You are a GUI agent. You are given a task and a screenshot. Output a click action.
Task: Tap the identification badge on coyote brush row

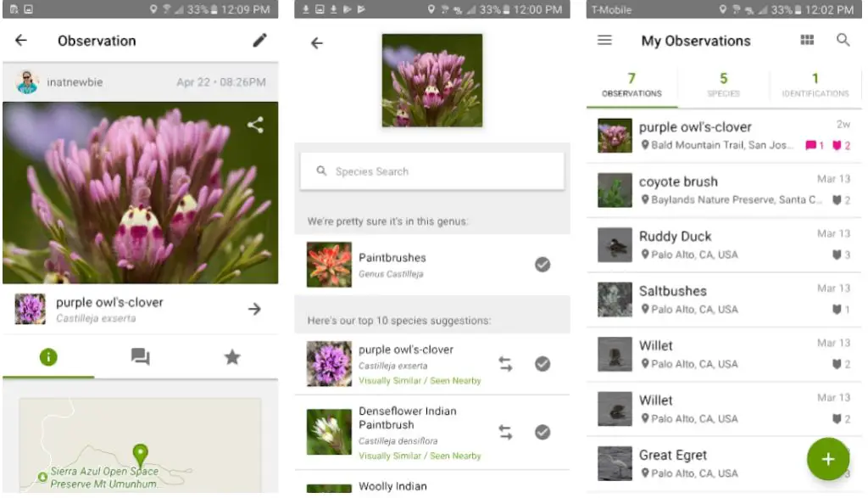[x=839, y=200]
